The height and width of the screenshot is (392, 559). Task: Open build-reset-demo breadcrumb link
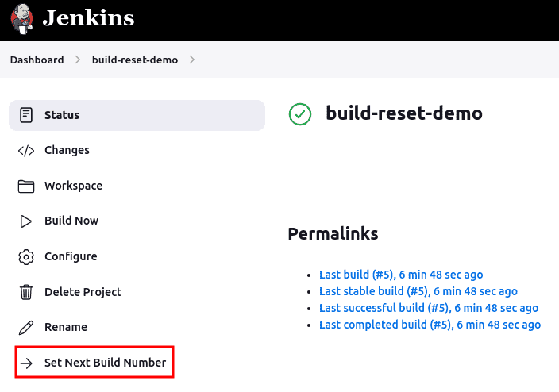coord(135,60)
